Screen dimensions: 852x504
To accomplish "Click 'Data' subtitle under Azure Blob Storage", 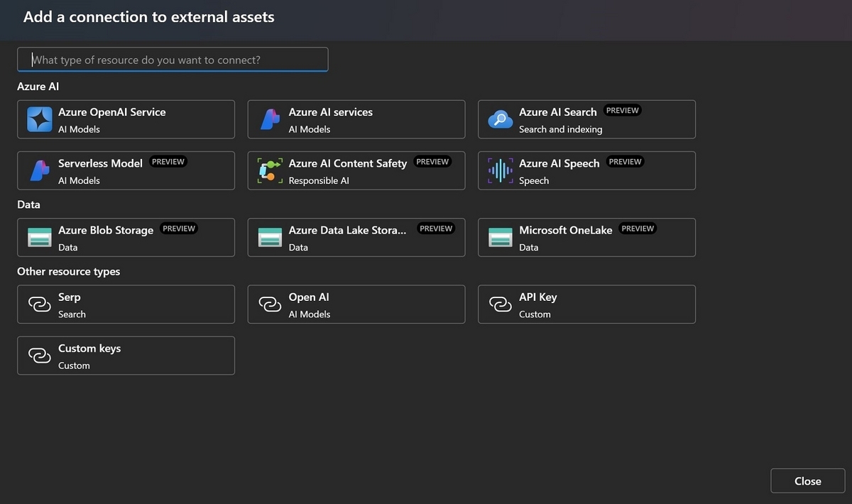I will [67, 247].
